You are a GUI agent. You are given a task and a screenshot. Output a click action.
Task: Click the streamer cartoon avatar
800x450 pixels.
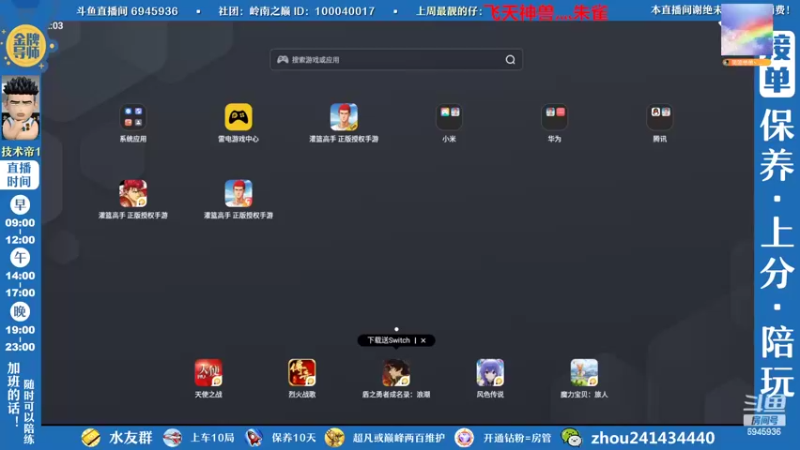tap(20, 109)
